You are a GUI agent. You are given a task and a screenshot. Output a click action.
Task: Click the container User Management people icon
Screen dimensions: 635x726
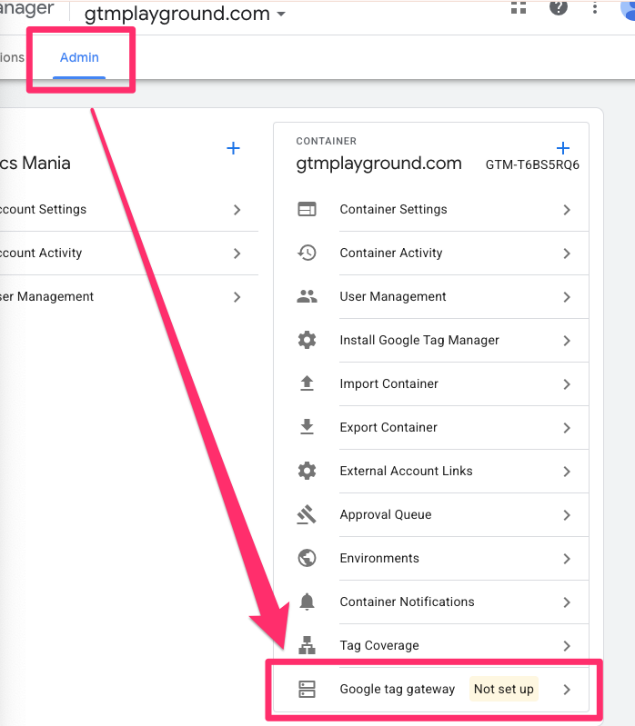coord(307,296)
